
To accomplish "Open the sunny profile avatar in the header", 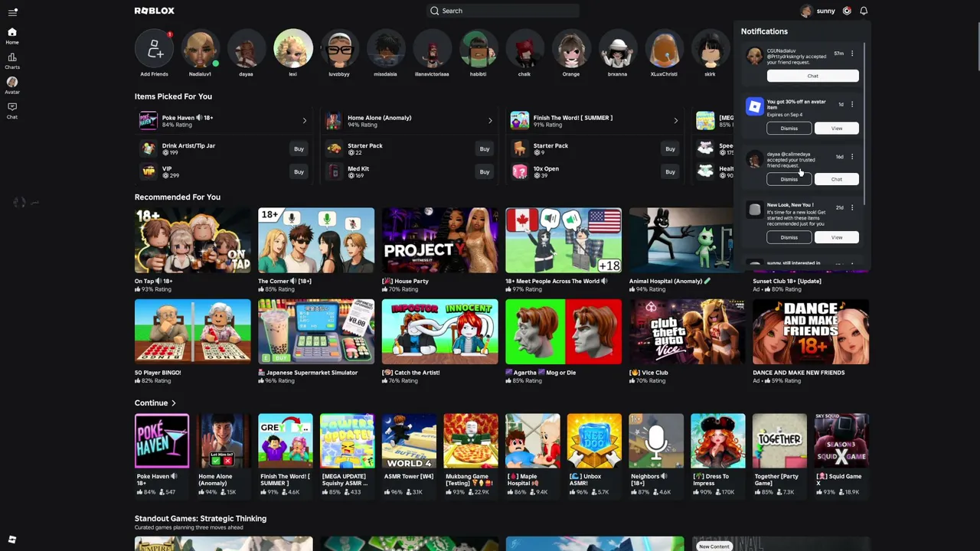I will 806,11.
